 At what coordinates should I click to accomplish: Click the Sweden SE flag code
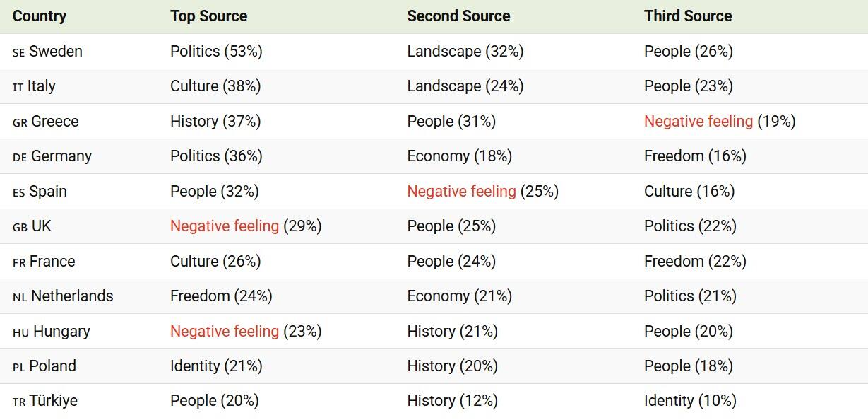click(x=18, y=52)
